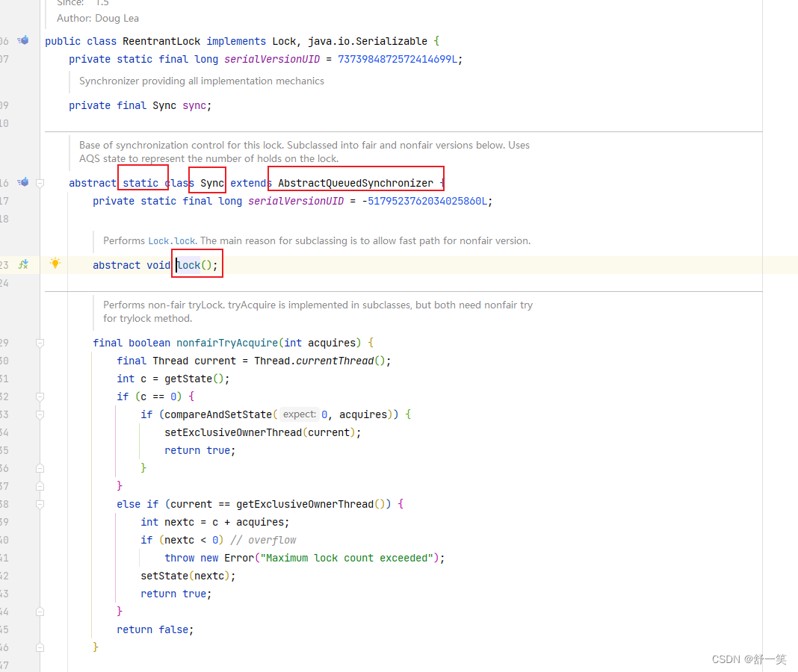Click the '// overflow' comment

tap(262, 540)
